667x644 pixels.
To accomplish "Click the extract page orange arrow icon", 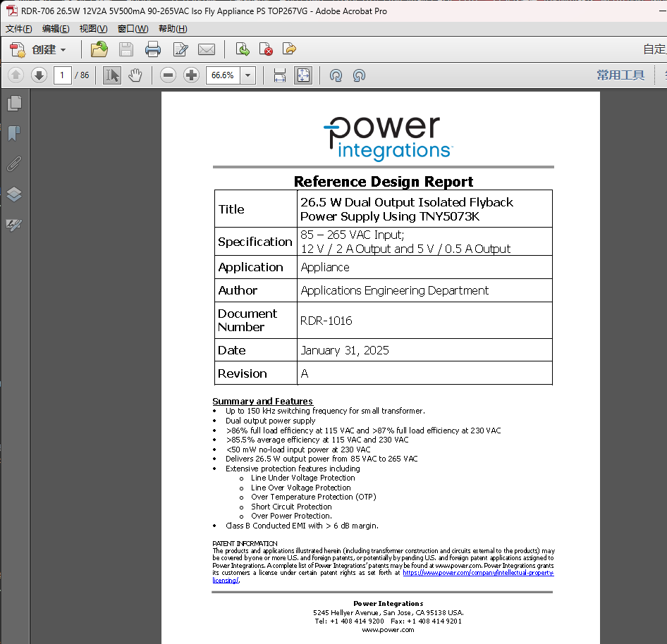I will [x=289, y=49].
